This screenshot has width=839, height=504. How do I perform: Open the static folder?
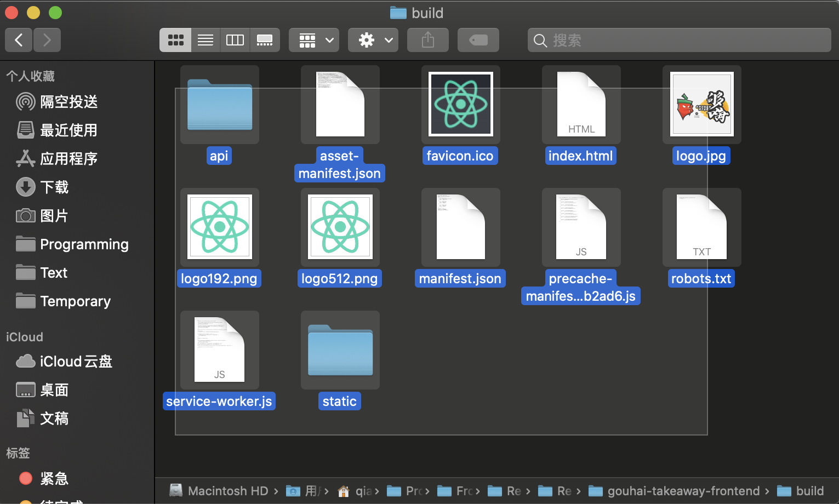pyautogui.click(x=340, y=350)
